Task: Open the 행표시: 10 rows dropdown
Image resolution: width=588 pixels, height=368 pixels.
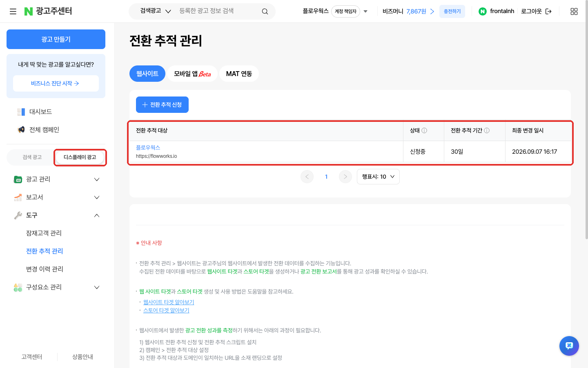Action: [x=378, y=177]
